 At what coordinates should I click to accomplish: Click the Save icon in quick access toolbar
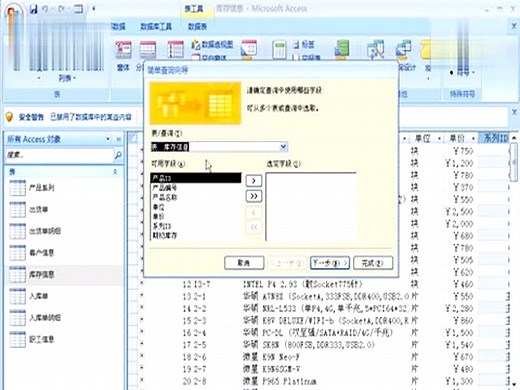33,9
